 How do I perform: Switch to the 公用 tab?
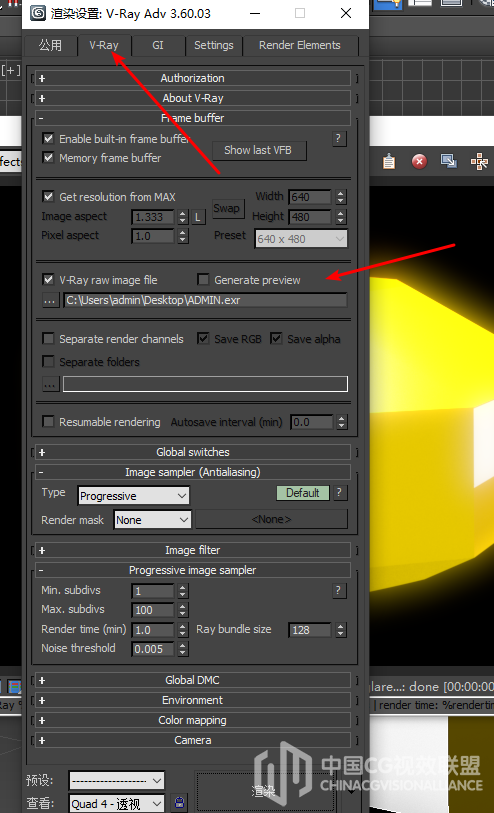click(50, 46)
